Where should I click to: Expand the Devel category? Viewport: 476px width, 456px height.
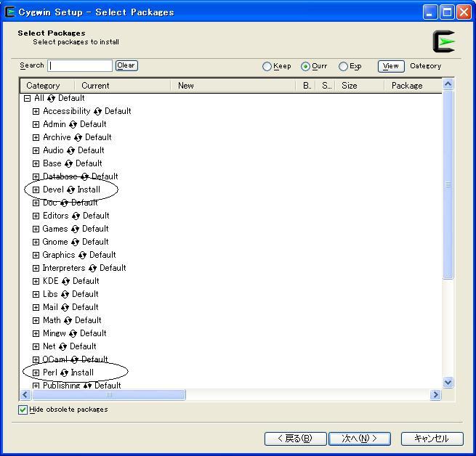36,190
